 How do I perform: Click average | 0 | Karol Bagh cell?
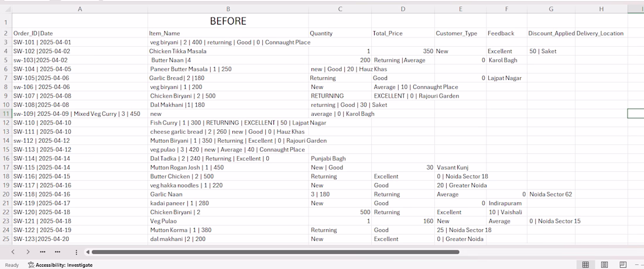(340, 113)
